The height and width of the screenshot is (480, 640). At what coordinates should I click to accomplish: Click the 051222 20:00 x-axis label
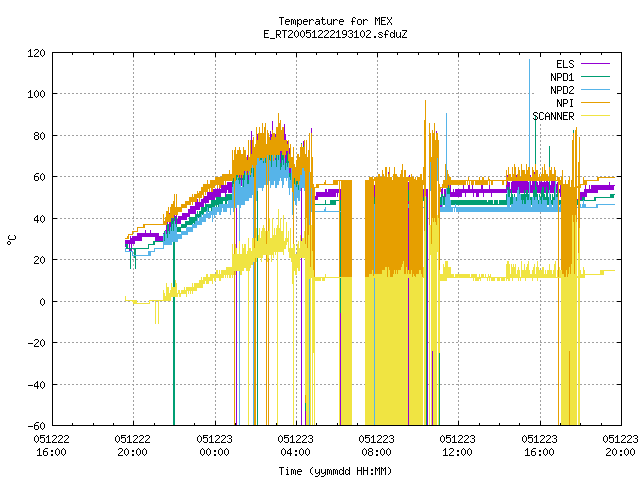click(x=133, y=446)
